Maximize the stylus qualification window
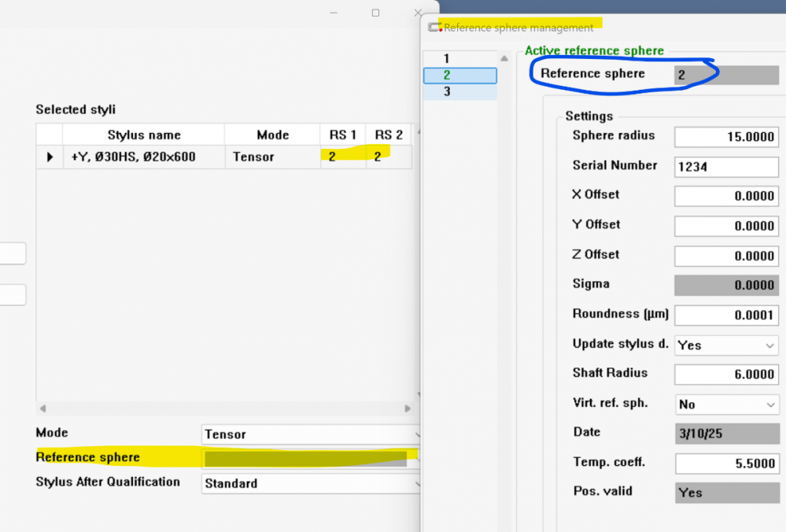The height and width of the screenshot is (532, 786). [x=375, y=13]
